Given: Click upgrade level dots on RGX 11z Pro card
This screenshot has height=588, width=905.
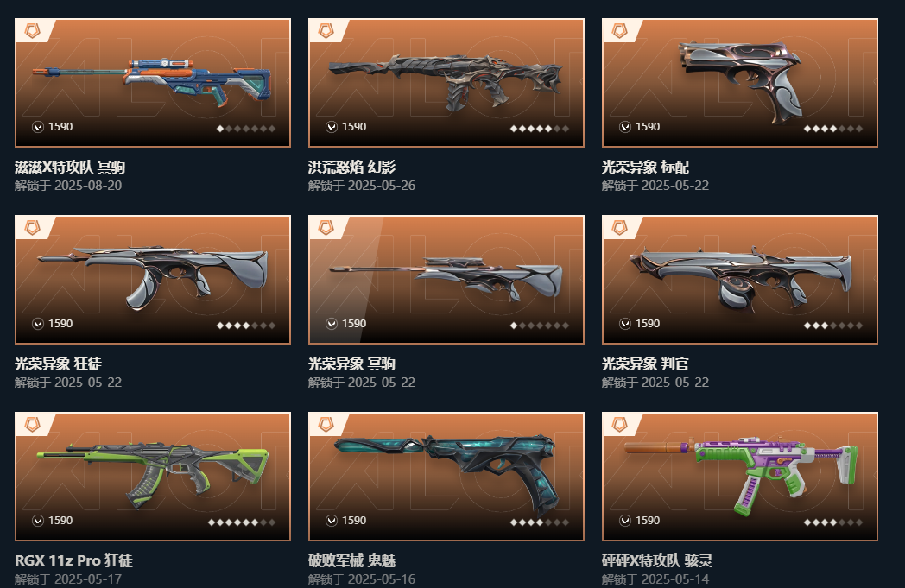Looking at the screenshot, I should pos(241,522).
